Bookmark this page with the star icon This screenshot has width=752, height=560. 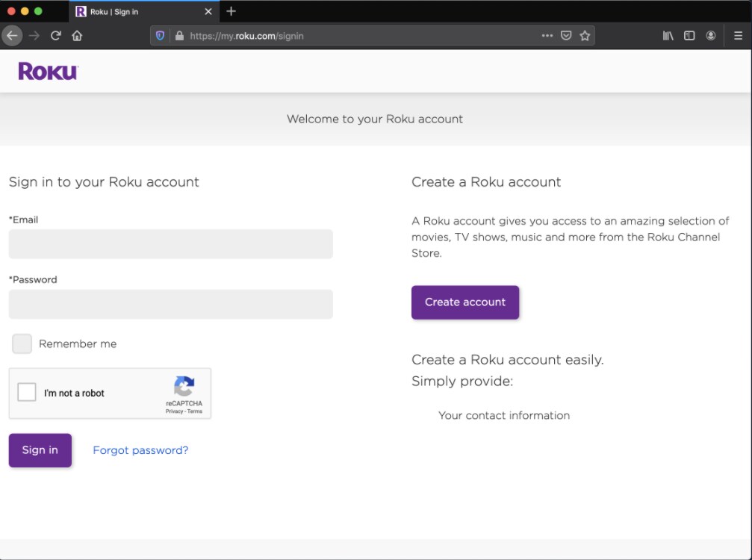tap(585, 36)
